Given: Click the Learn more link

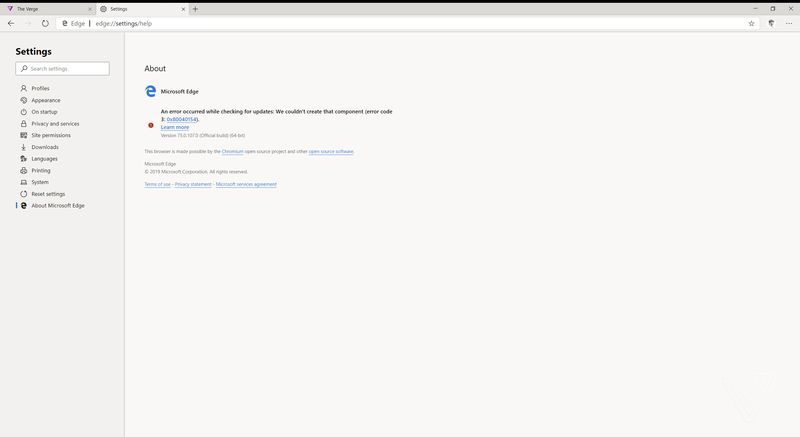Looking at the screenshot, I should (x=174, y=127).
